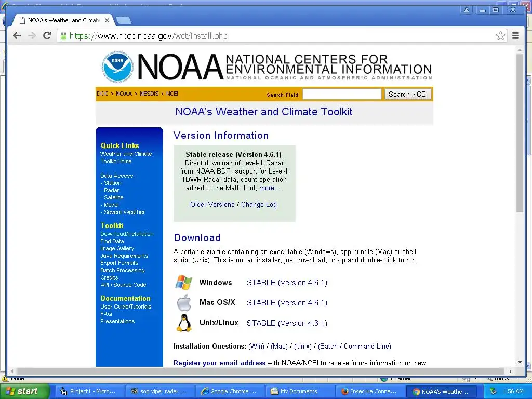The width and height of the screenshot is (532, 399).
Task: Click scroll down arrow on vertical scrollbar
Action: tap(520, 362)
